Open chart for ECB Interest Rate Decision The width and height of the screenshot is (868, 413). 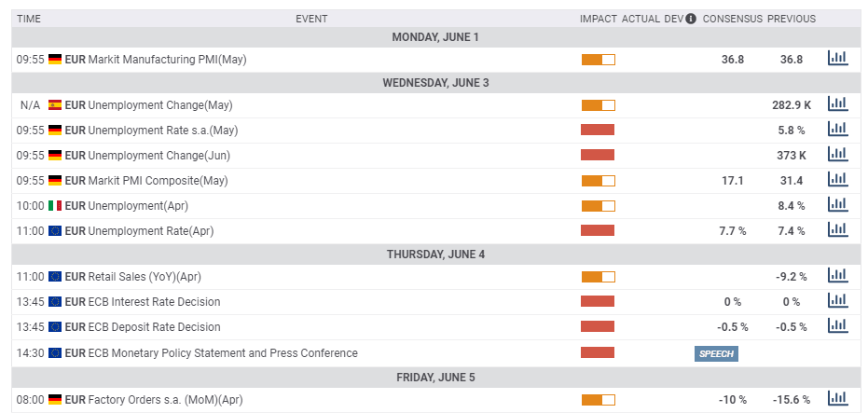837,301
